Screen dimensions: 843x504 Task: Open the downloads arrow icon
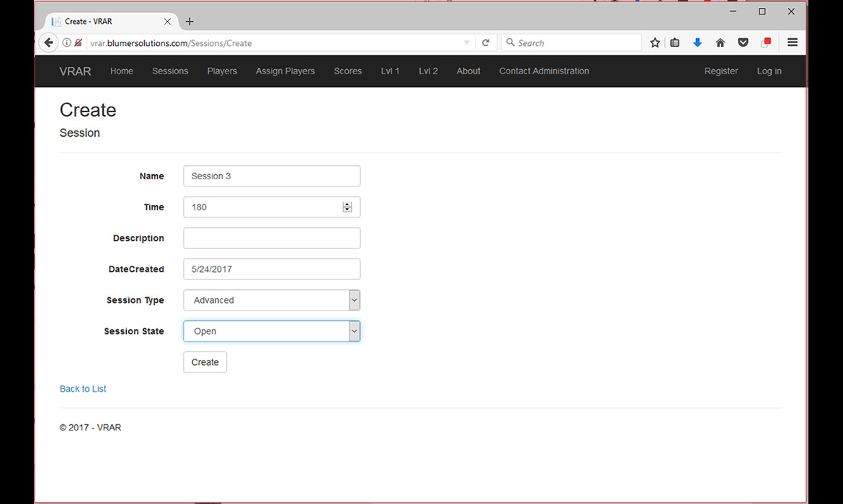tap(697, 43)
